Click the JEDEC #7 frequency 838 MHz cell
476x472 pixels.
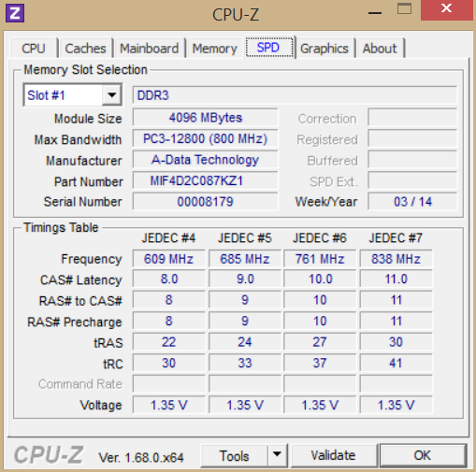click(x=396, y=259)
